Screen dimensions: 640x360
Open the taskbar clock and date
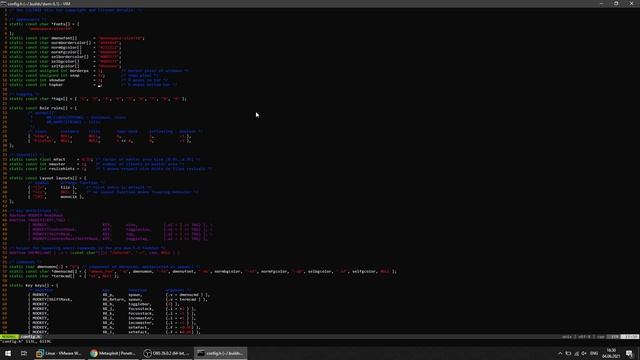click(x=611, y=353)
